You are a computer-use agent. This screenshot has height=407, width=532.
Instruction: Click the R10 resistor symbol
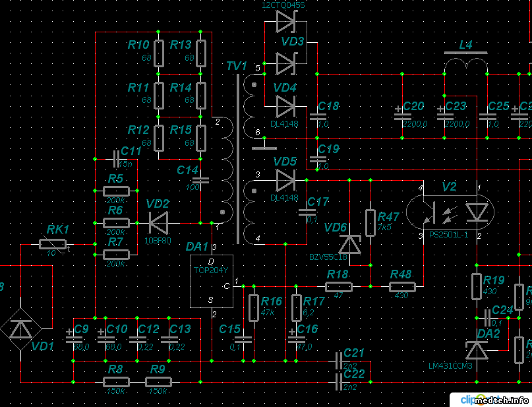[158, 52]
